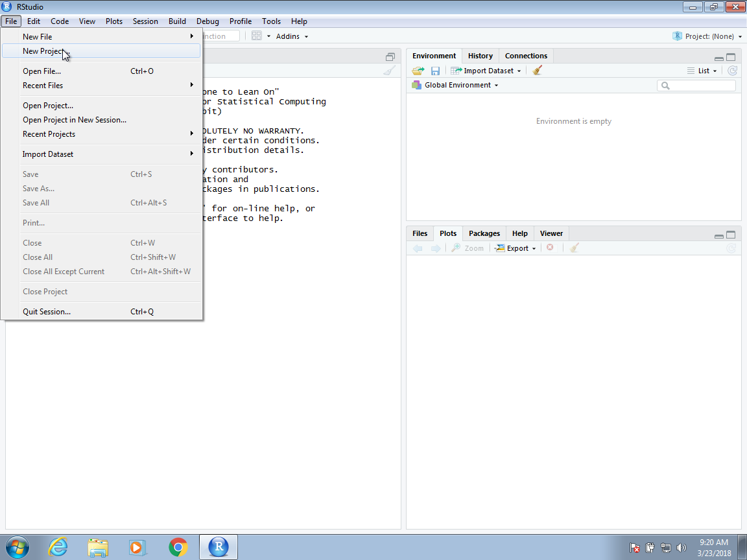Open panes layout dropdown arrow
This screenshot has width=747, height=560.
[x=268, y=36]
